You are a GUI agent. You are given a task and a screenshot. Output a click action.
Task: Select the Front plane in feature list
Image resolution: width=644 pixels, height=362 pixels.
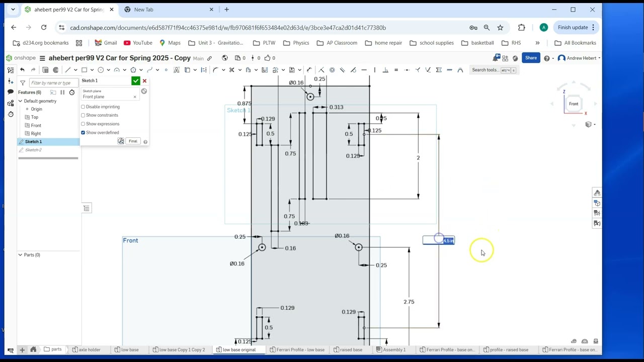click(x=36, y=125)
